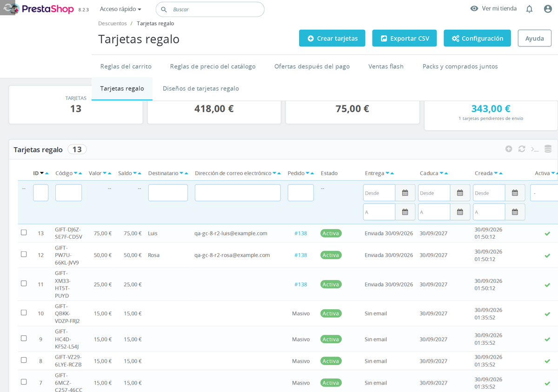558x392 pixels.
Task: Click the Pedido filter input
Action: [x=301, y=193]
